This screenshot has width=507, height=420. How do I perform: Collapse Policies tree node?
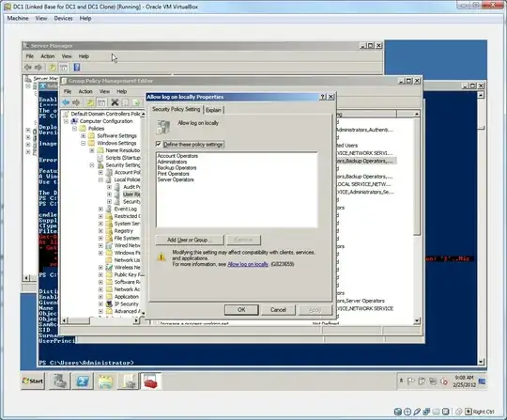tap(75, 129)
